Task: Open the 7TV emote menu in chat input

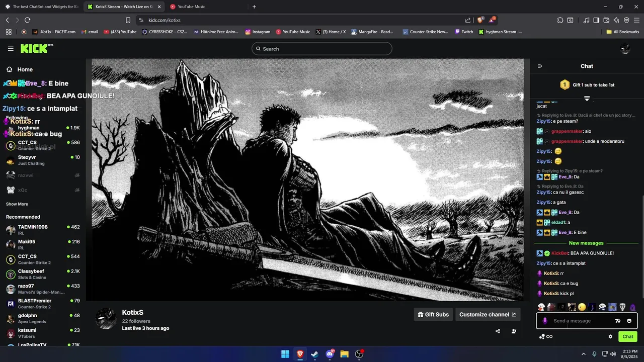Action: tap(618, 321)
